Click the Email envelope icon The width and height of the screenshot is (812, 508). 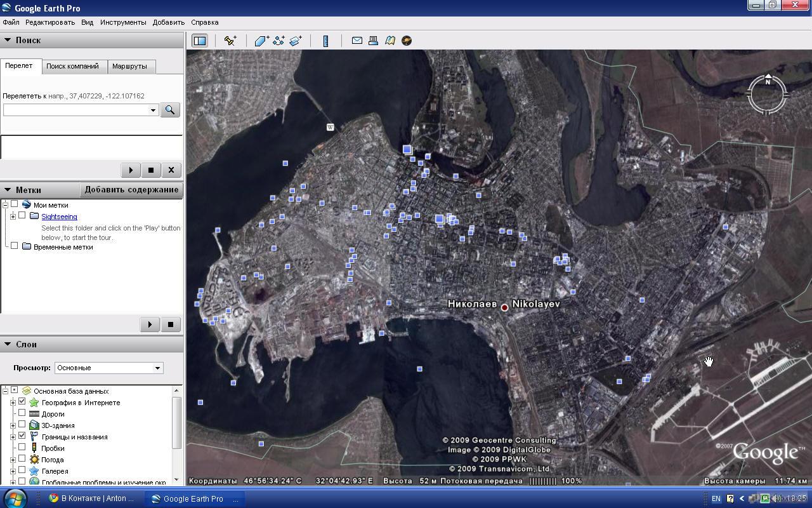[x=357, y=41]
